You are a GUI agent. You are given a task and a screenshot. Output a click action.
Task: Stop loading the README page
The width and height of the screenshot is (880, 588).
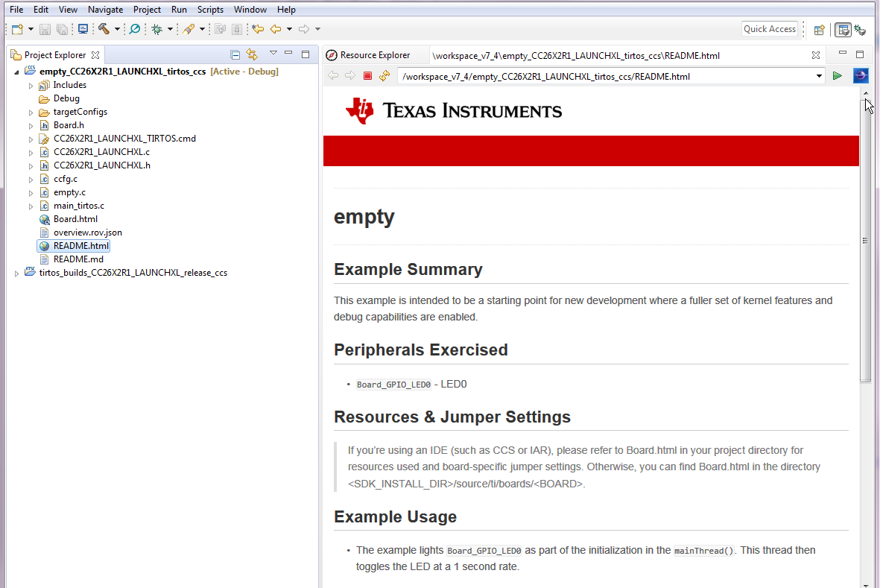(367, 75)
